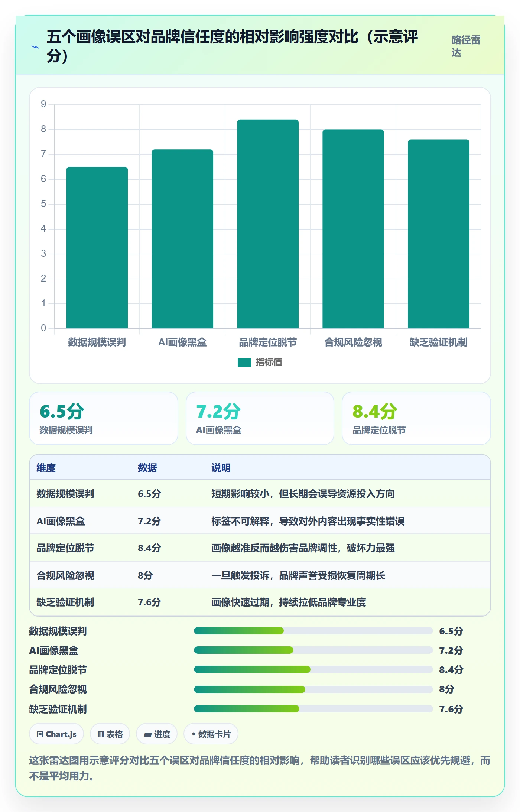Toggle the 指标值 legend color swatch
520x812 pixels.
[244, 363]
